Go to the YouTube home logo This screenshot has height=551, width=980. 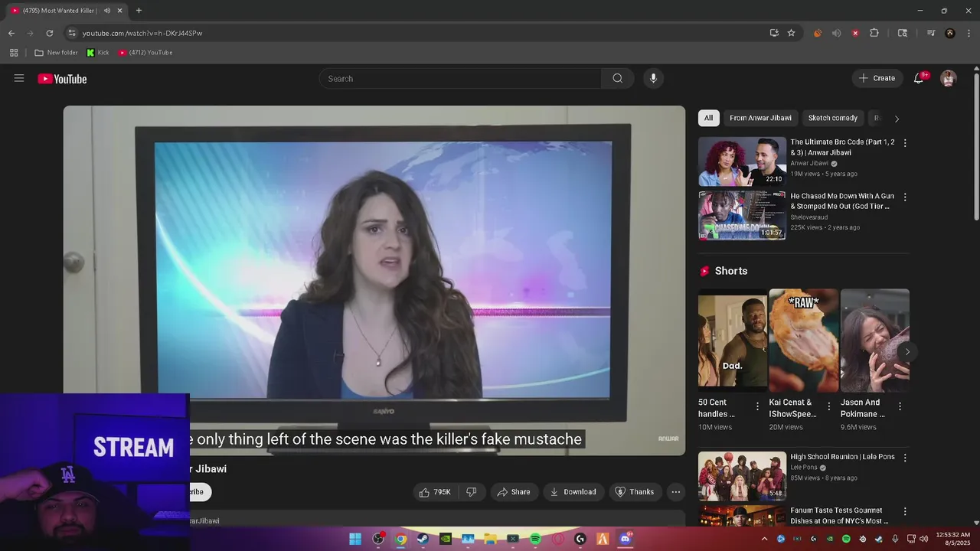click(62, 79)
